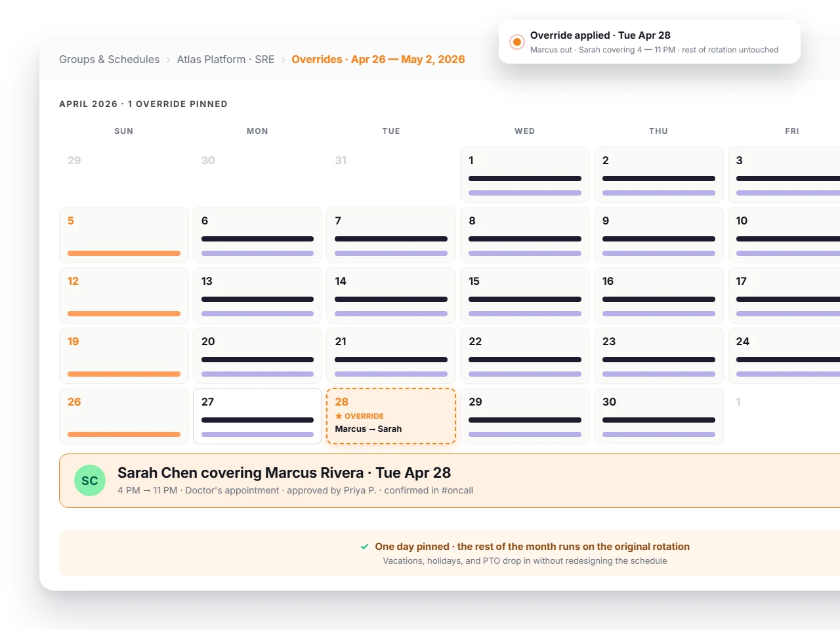Click the star OVERRIDE badge on April 28
This screenshot has width=840, height=630.
tap(359, 416)
